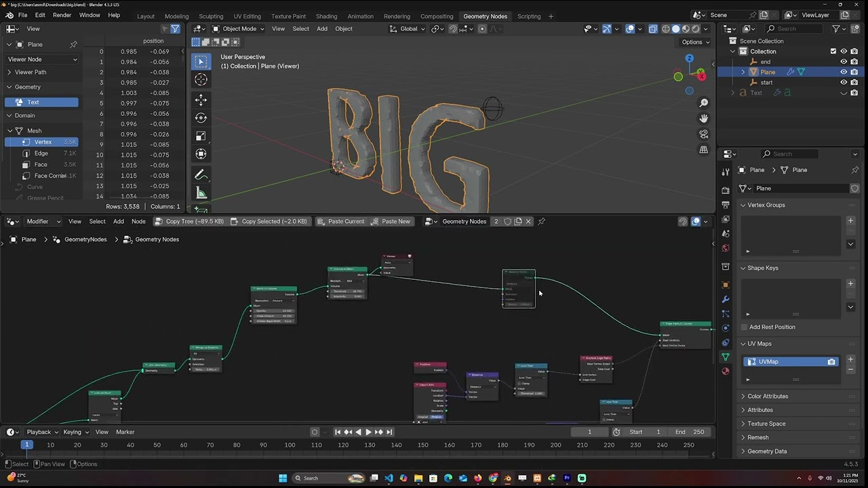Image resolution: width=868 pixels, height=488 pixels.
Task: Switch to the Shading workspace tab
Action: pos(326,16)
